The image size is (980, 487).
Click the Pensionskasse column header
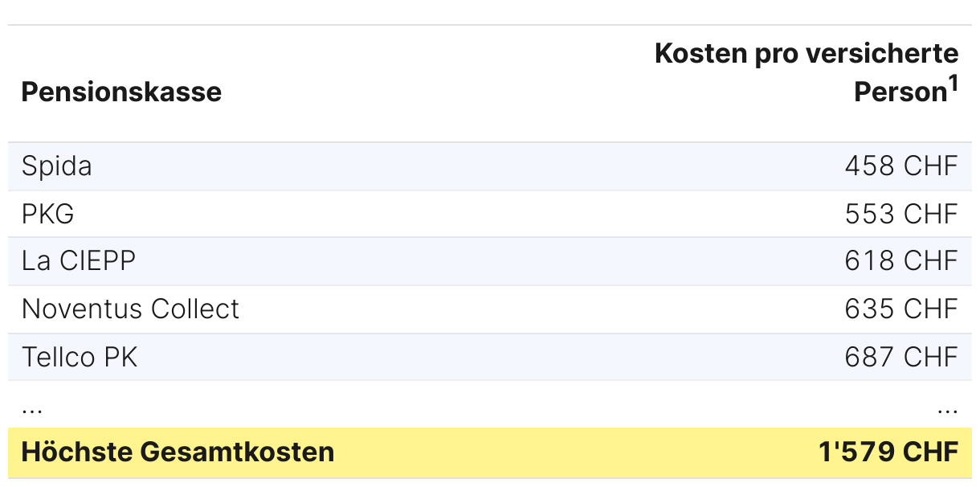point(121,92)
